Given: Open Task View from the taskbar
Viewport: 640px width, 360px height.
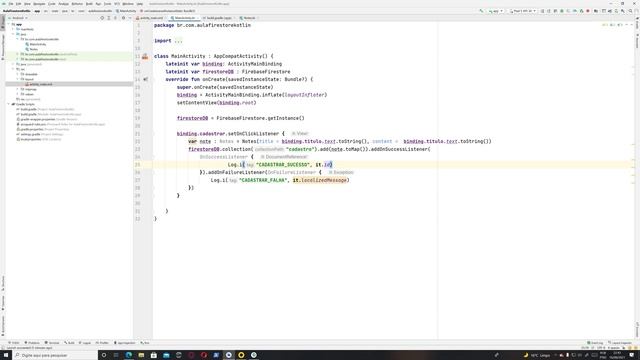Looking at the screenshot, I should pos(116,355).
